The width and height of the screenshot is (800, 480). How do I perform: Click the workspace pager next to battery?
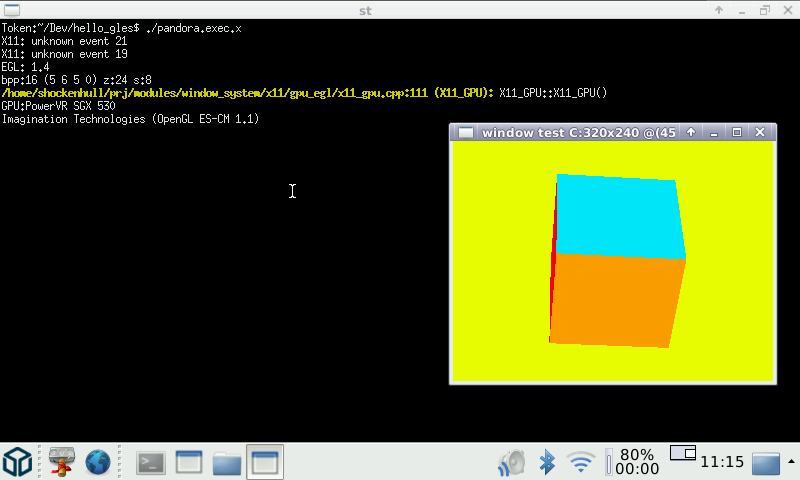(x=682, y=453)
